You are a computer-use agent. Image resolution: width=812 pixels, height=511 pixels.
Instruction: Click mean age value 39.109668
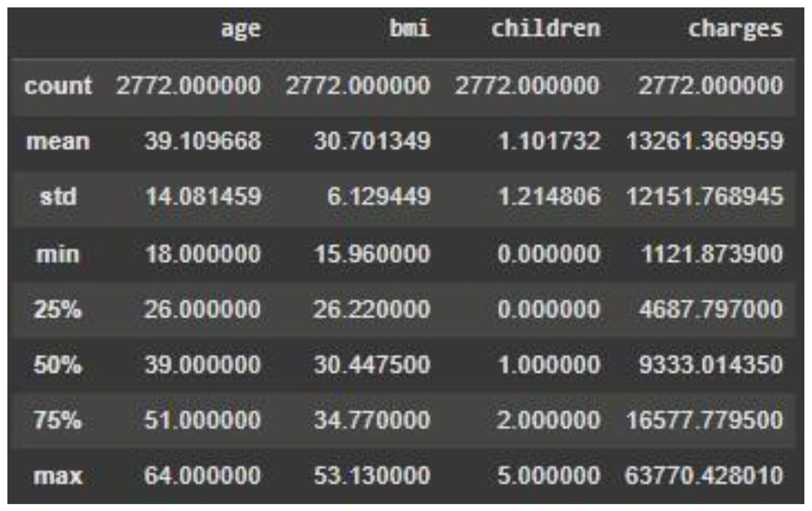pyautogui.click(x=203, y=141)
